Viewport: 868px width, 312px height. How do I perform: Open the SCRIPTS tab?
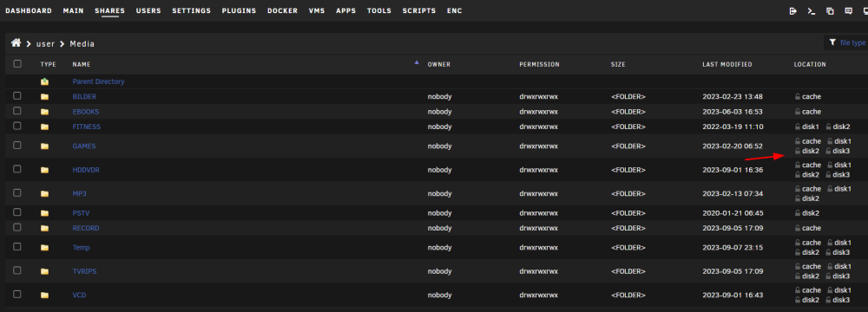(419, 10)
